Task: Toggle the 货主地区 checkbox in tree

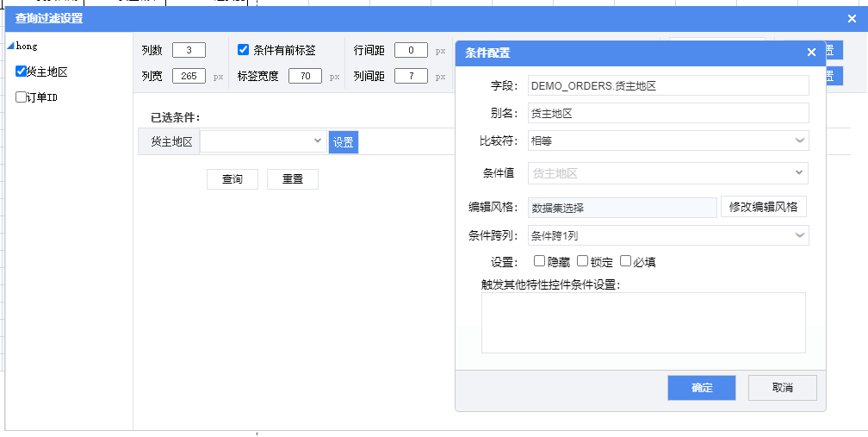Action: [22, 72]
